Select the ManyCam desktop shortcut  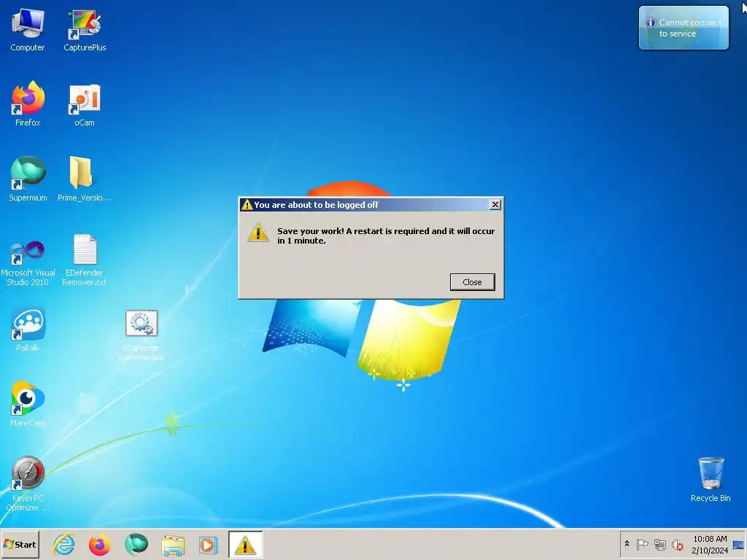[x=28, y=404]
